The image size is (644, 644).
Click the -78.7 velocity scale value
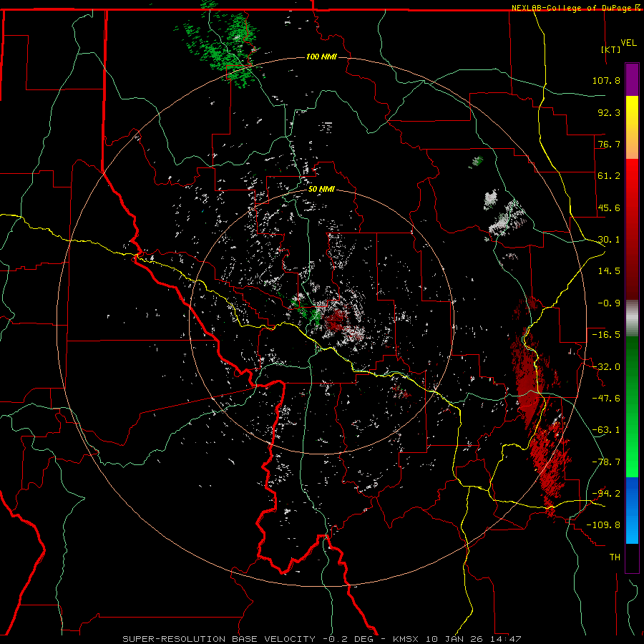coord(606,462)
